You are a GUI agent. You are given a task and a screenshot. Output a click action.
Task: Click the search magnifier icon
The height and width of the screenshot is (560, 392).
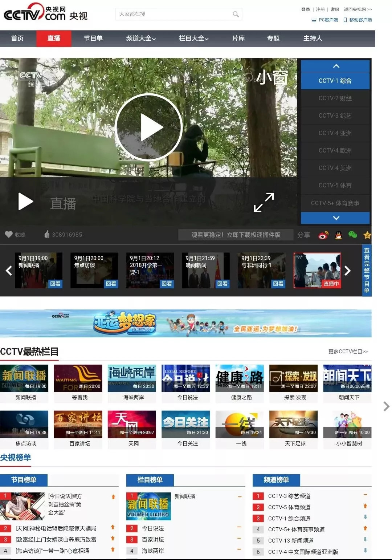coord(236,14)
